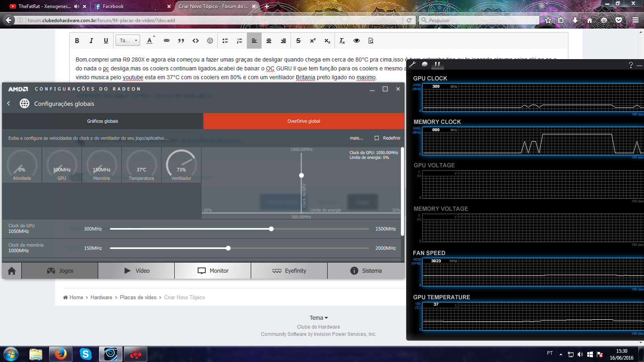644x362 pixels.
Task: Open the Vídeo section
Action: click(x=136, y=271)
